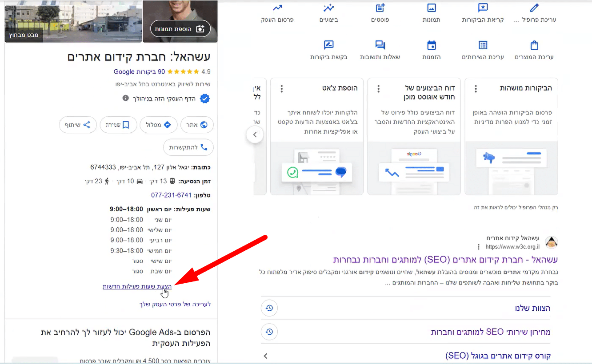The width and height of the screenshot is (592, 364).
Task: Open תמונות (photos) icon
Action: [432, 8]
